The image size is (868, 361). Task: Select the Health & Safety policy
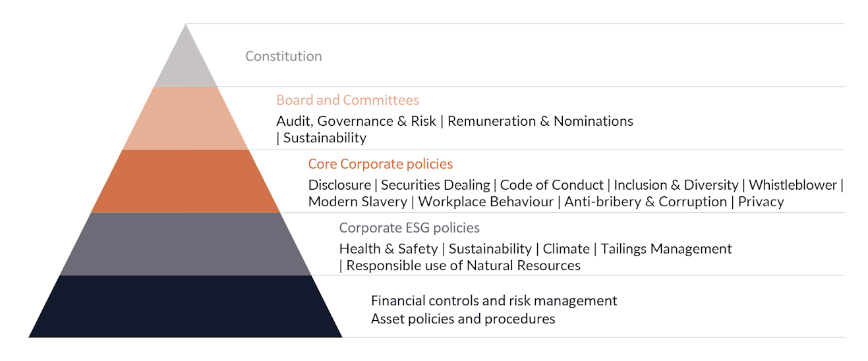[388, 249]
